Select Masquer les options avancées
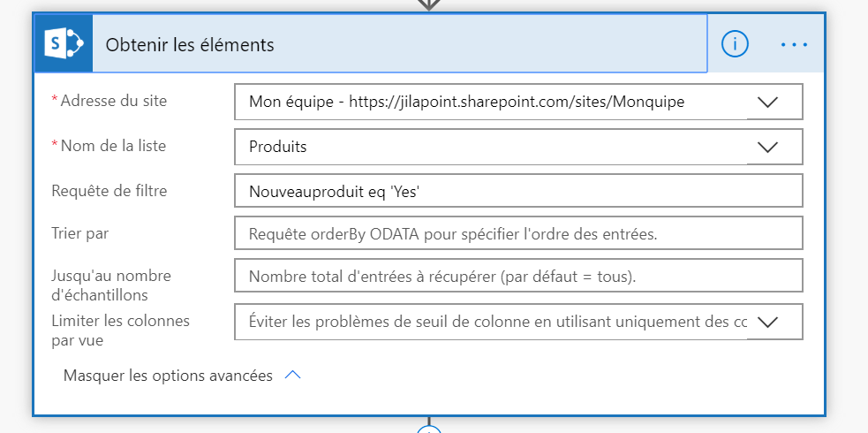This screenshot has width=868, height=433. [x=168, y=376]
